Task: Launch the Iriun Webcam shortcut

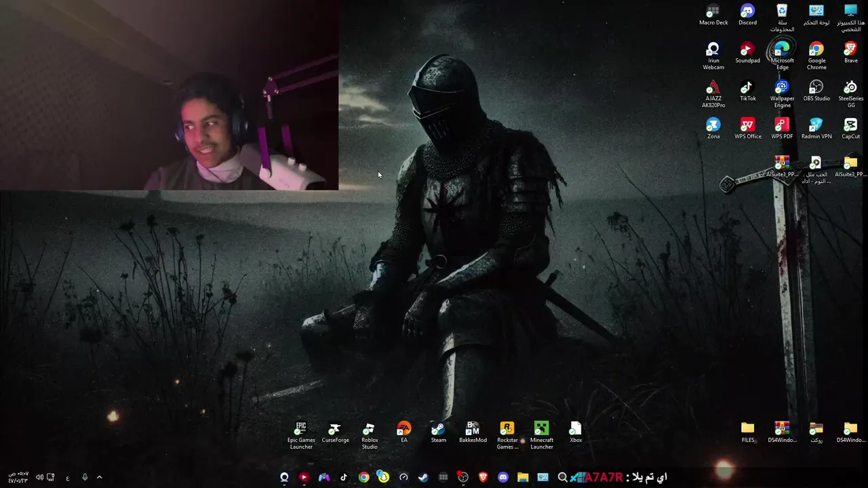Action: [713, 56]
